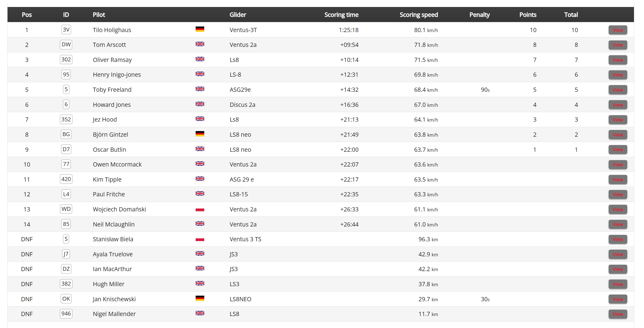Click the Polish flag next to Stanisław Biela
Image resolution: width=644 pixels, height=328 pixels.
tap(200, 239)
